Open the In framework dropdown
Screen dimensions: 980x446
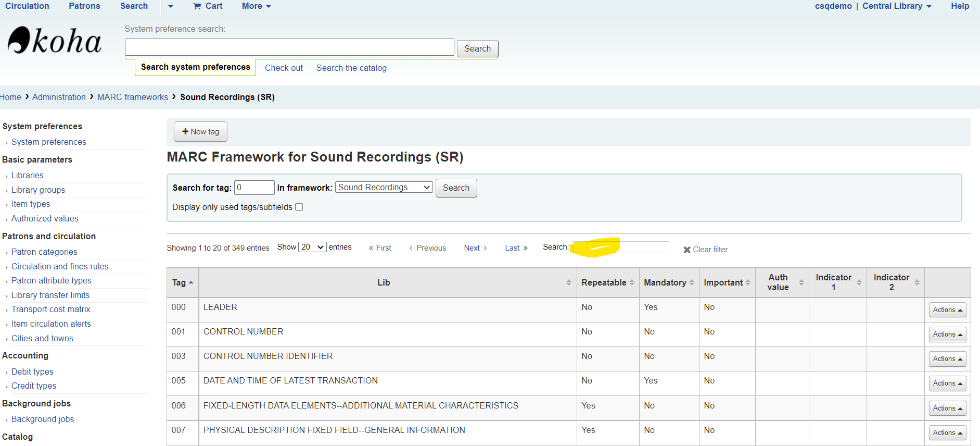pos(384,187)
